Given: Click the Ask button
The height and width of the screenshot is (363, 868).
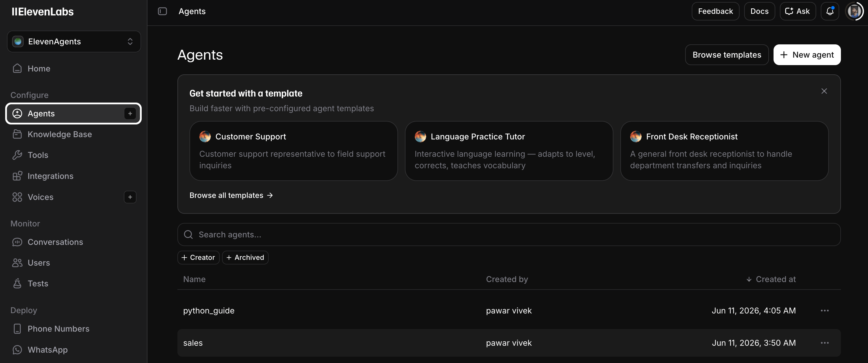Looking at the screenshot, I should point(797,12).
